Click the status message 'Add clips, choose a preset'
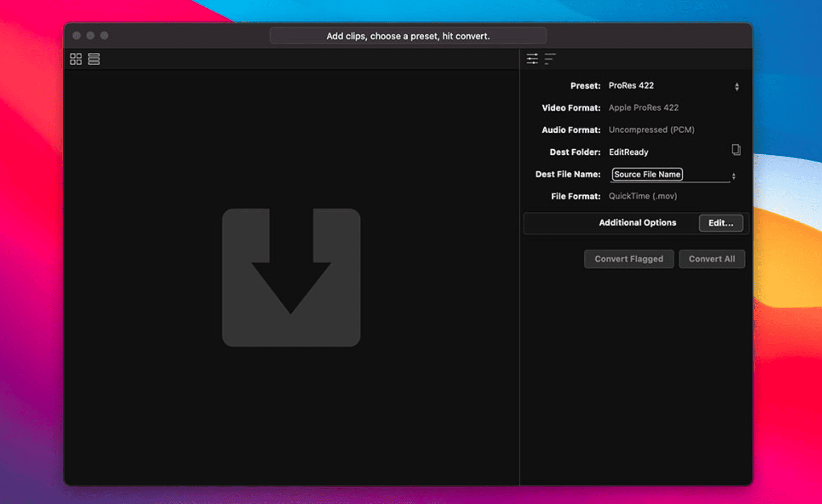This screenshot has width=822, height=504. (x=408, y=36)
